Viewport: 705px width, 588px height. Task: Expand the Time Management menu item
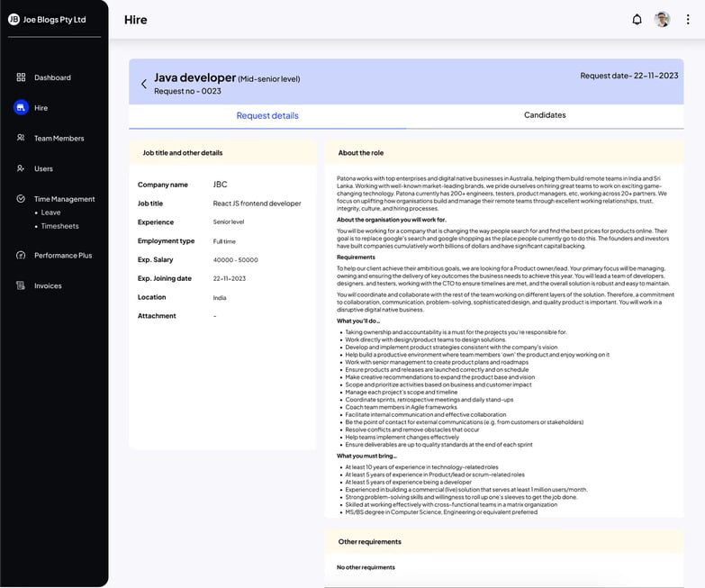[64, 199]
